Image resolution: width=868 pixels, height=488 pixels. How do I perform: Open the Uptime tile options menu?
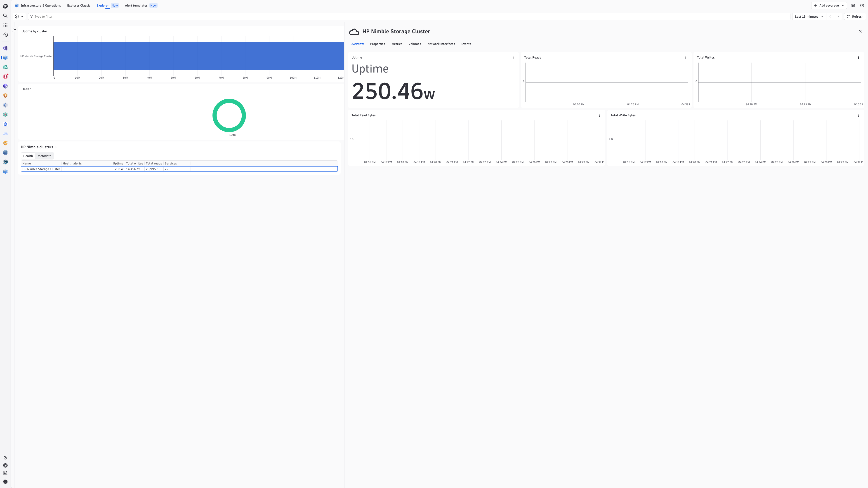click(x=513, y=58)
